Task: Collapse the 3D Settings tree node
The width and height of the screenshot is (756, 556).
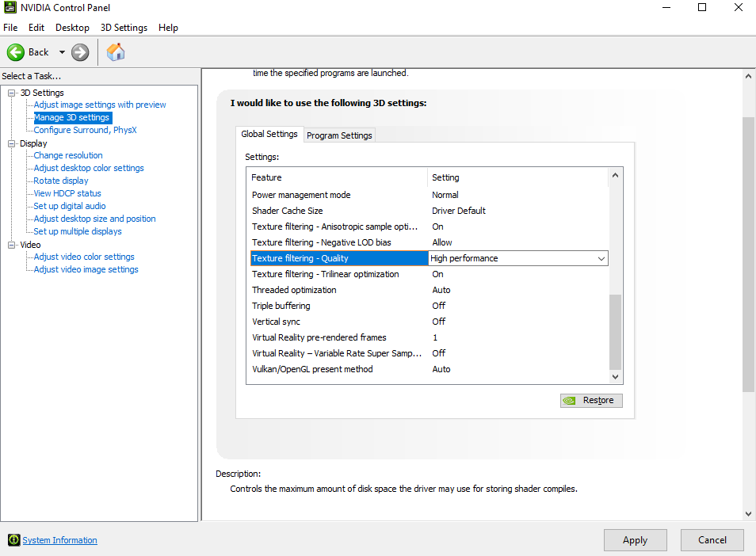Action: point(12,93)
